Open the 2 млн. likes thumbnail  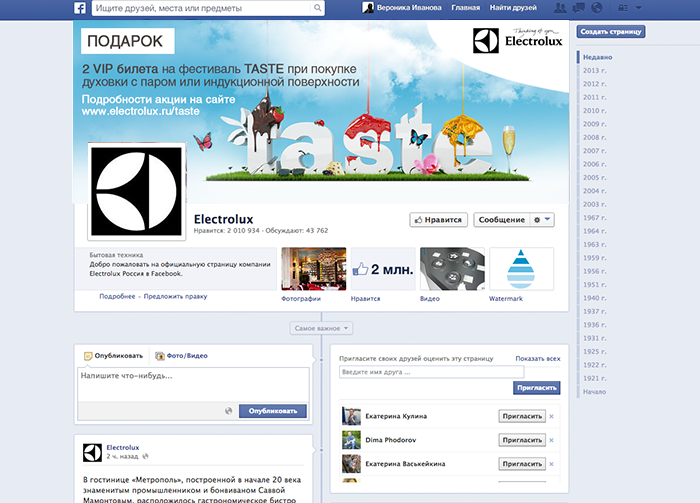coord(383,269)
